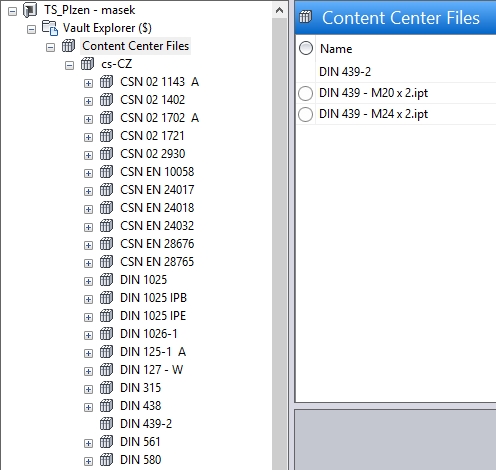
Task: Expand the CSN 02 1143 A folder
Action: (x=88, y=83)
